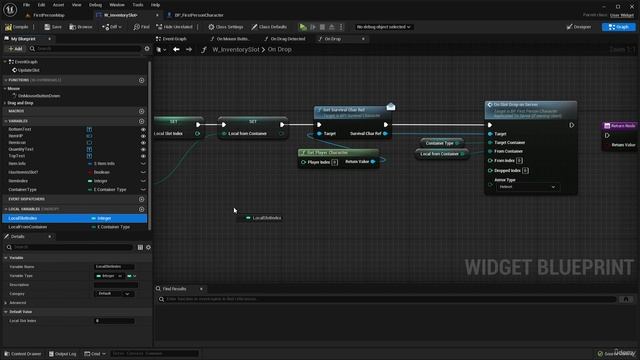Toggle visibility eye for second widget variable
This screenshot has width=640, height=360.
(143, 136)
